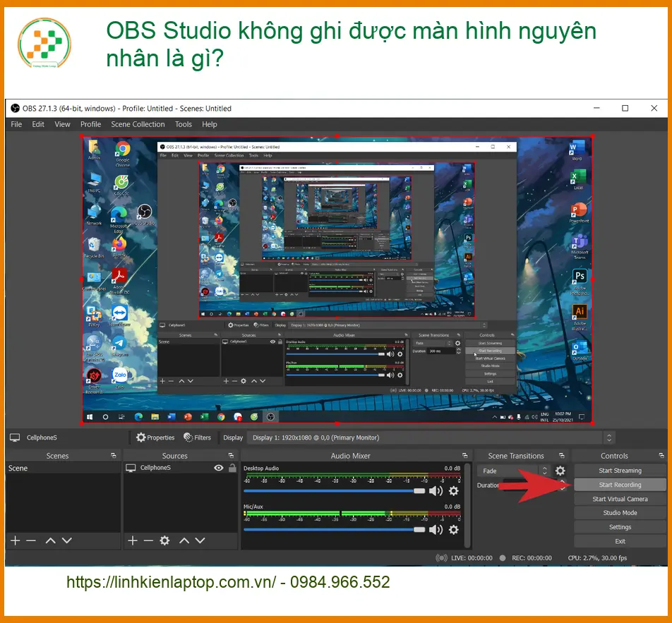Open Settings from the Controls panel
This screenshot has height=623, width=672.
[620, 527]
